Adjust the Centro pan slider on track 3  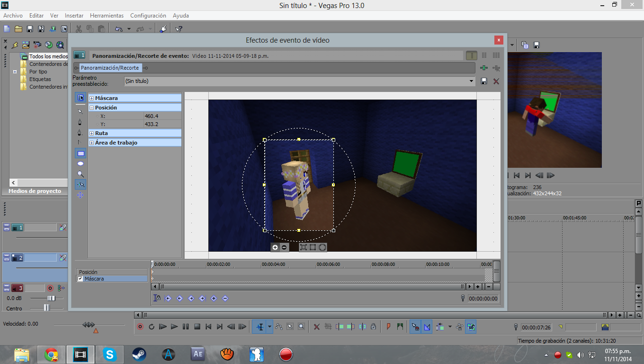click(x=47, y=308)
